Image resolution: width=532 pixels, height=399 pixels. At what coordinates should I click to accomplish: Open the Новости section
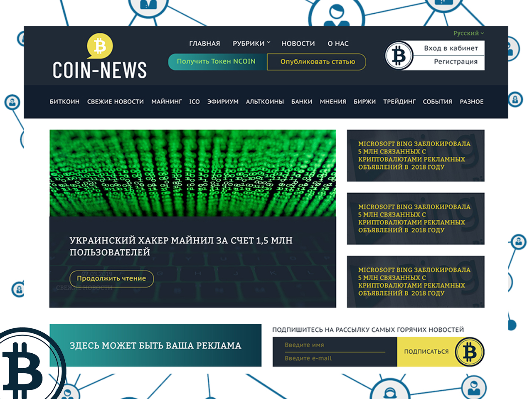(x=298, y=43)
